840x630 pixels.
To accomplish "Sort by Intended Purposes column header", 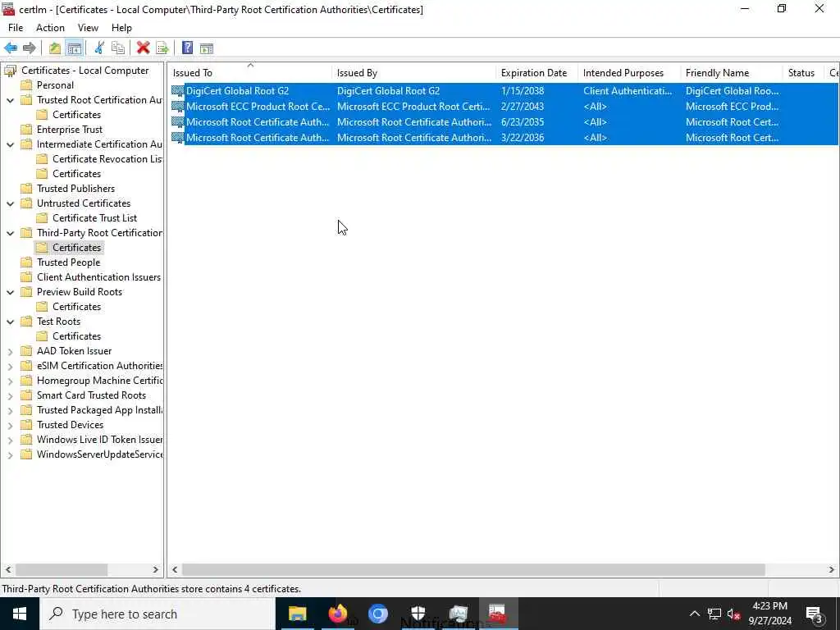I will [x=629, y=73].
